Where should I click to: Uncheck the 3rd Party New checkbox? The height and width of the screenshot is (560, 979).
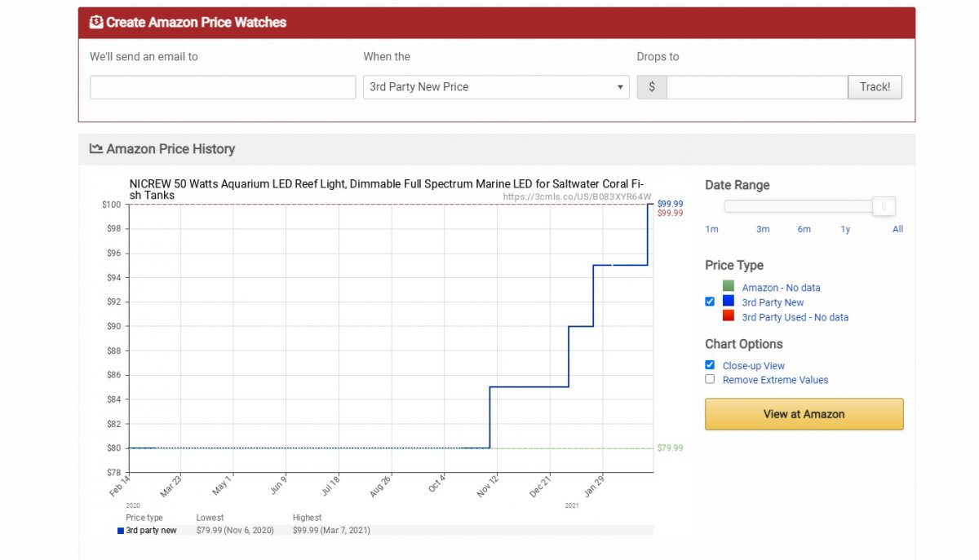pos(710,302)
